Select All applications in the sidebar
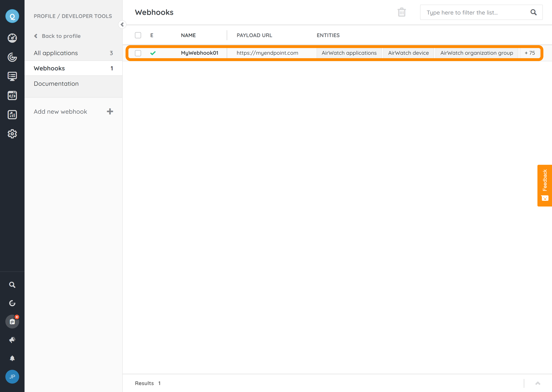Screen dimensions: 552x392 (56, 53)
